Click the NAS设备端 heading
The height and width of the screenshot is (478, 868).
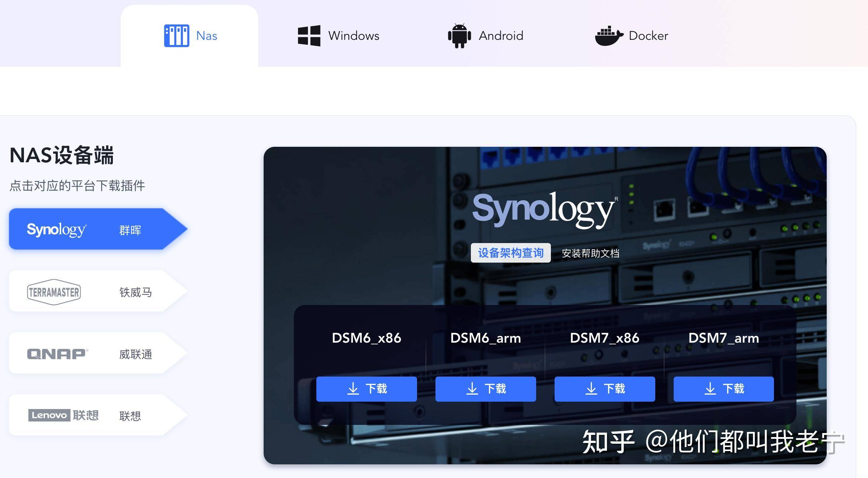(62, 155)
